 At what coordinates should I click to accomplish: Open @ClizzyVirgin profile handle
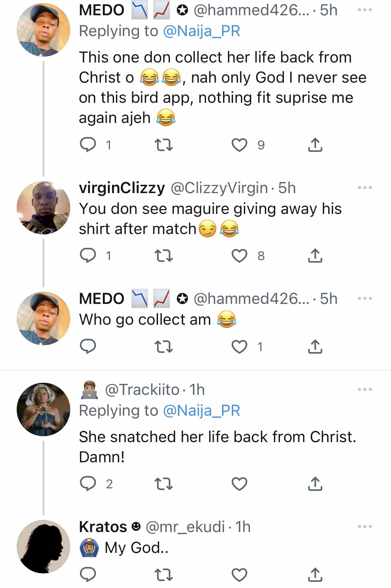click(219, 188)
